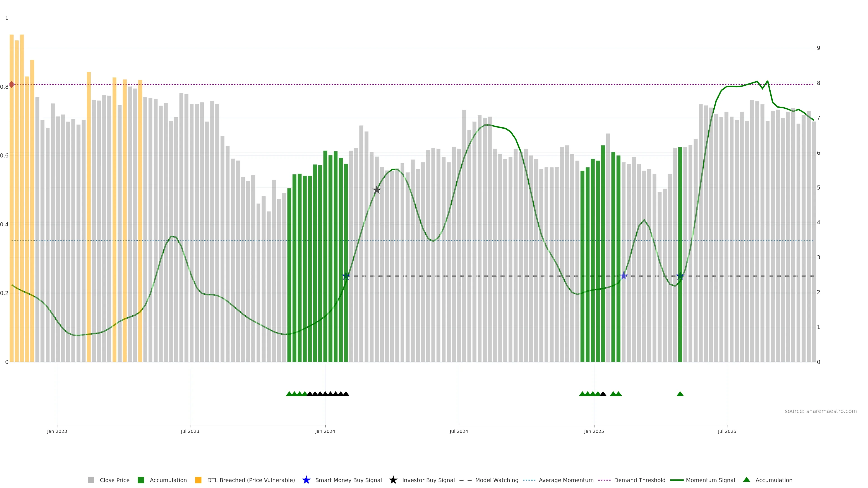
Task: Click the black Investor Buy Signal star in legend
Action: click(x=393, y=480)
